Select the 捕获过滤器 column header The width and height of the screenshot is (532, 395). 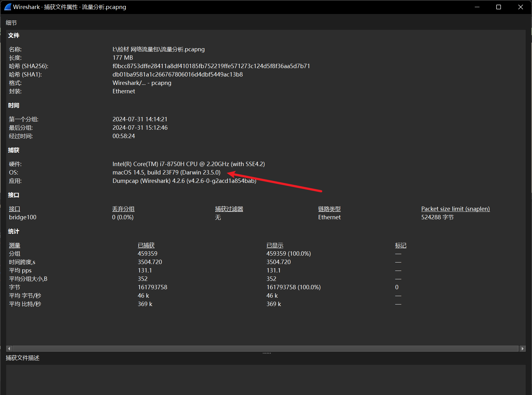click(x=229, y=209)
